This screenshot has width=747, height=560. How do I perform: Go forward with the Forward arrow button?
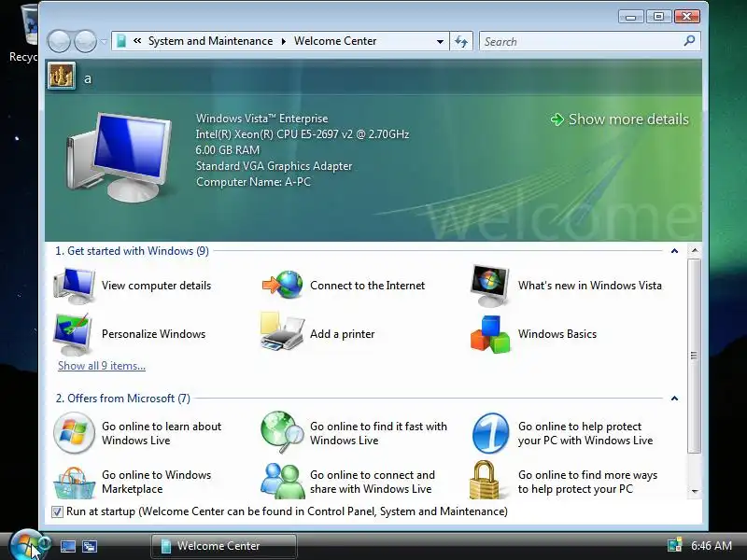click(85, 41)
